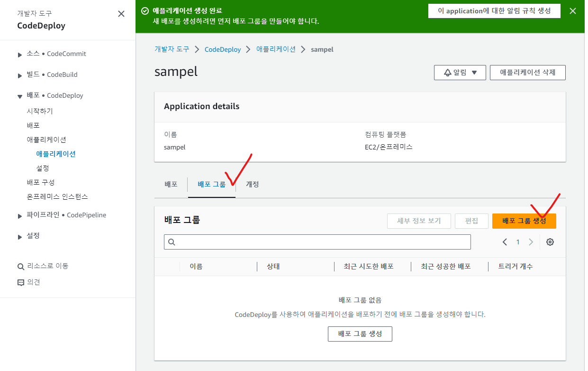Go to next page arrow in pagination
588x371 pixels.
[531, 242]
